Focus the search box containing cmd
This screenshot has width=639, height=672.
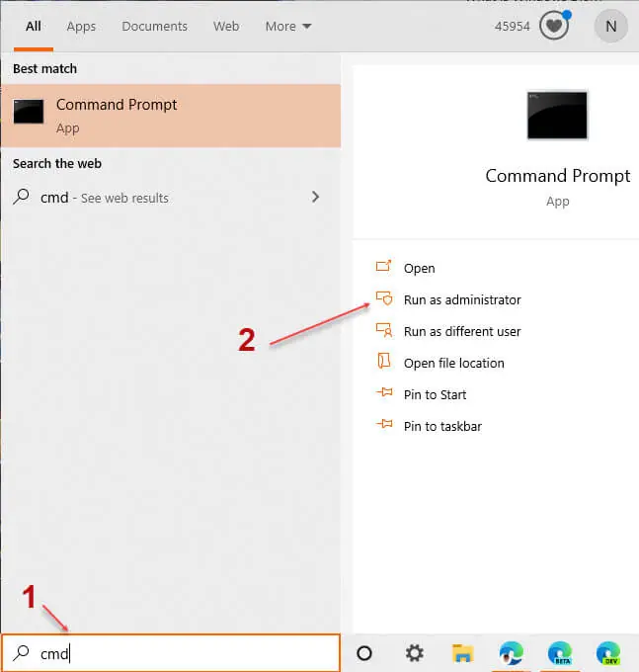pos(171,653)
